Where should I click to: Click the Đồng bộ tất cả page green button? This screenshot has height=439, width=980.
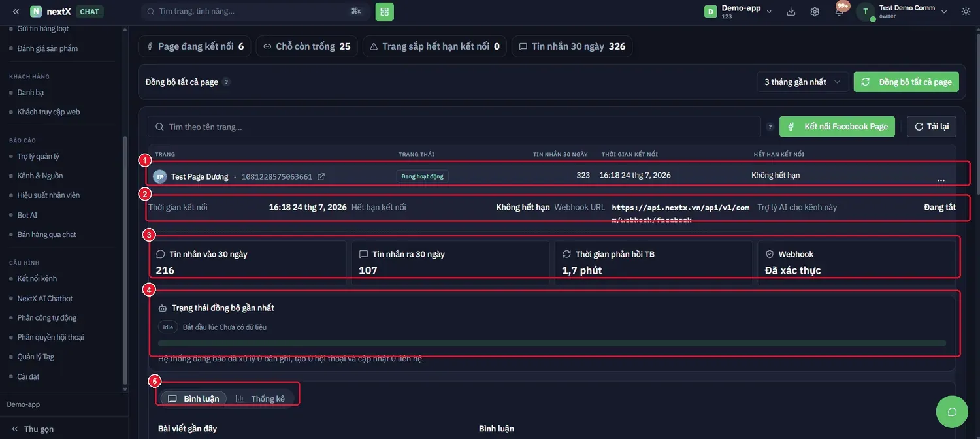click(x=906, y=82)
